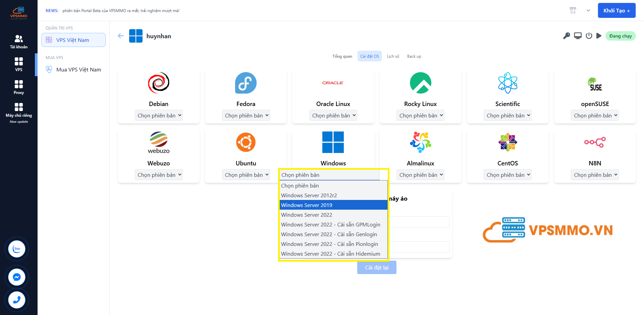Image resolution: width=644 pixels, height=315 pixels.
Task: Expand the Ubuntu version dropdown
Action: click(246, 175)
